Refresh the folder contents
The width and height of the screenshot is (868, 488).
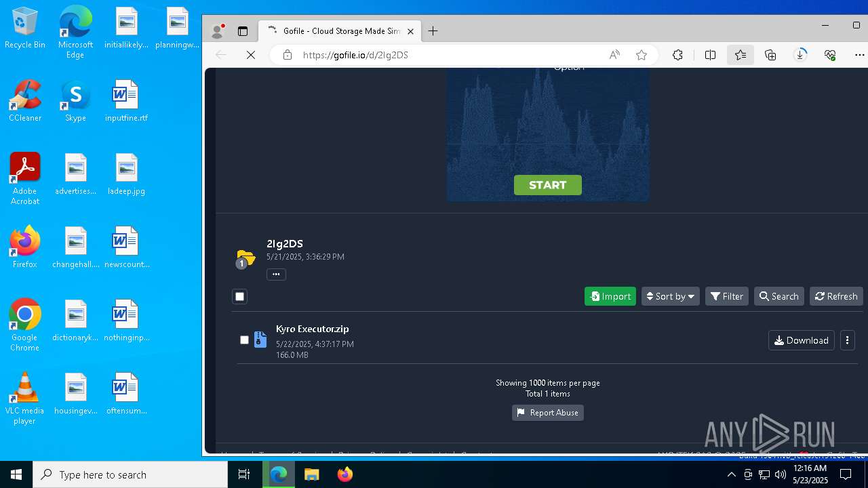tap(836, 296)
